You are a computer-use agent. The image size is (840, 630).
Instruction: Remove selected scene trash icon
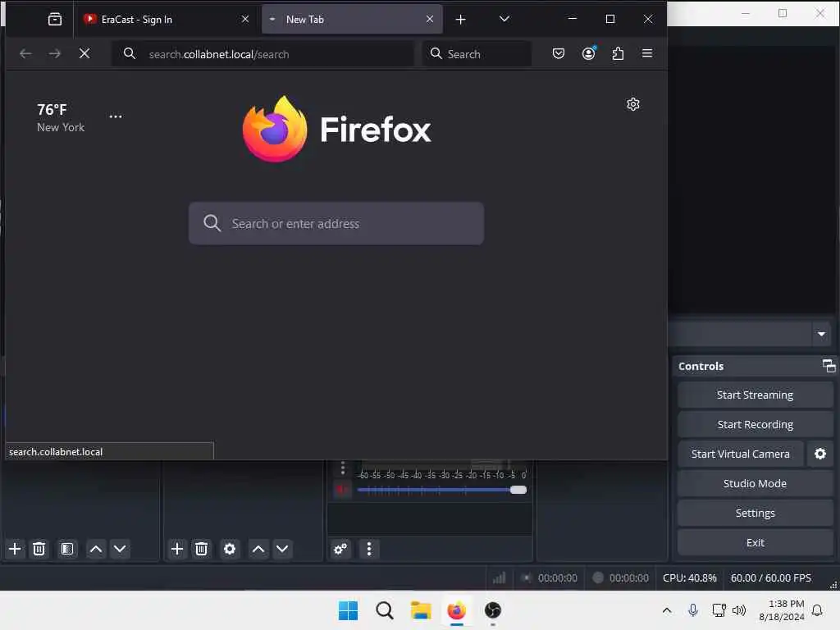39,549
